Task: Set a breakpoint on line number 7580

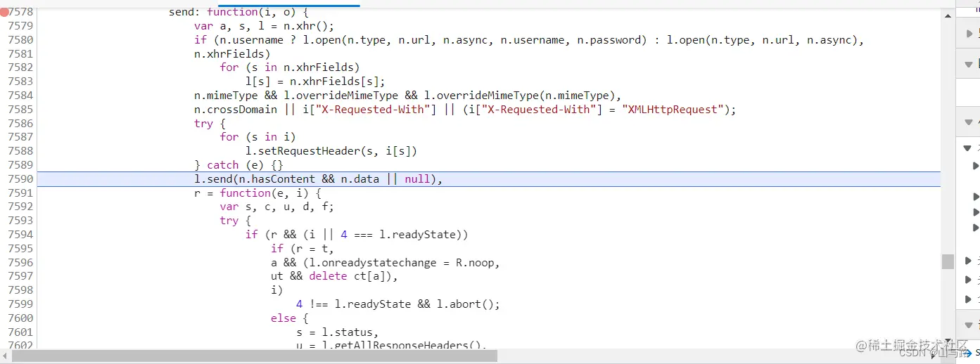Action: [20, 40]
